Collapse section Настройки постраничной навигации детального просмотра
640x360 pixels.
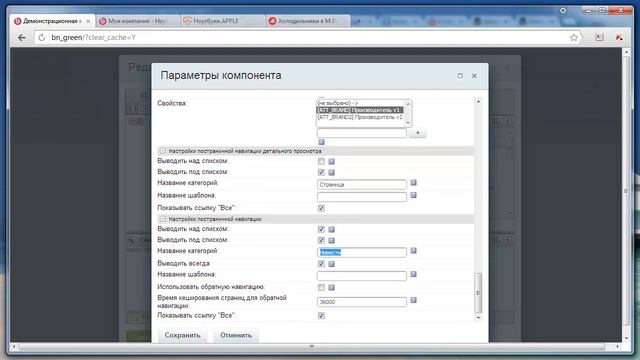click(x=163, y=151)
